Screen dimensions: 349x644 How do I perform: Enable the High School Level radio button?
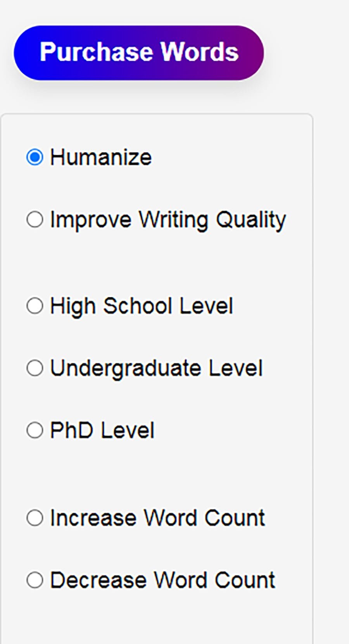(35, 306)
